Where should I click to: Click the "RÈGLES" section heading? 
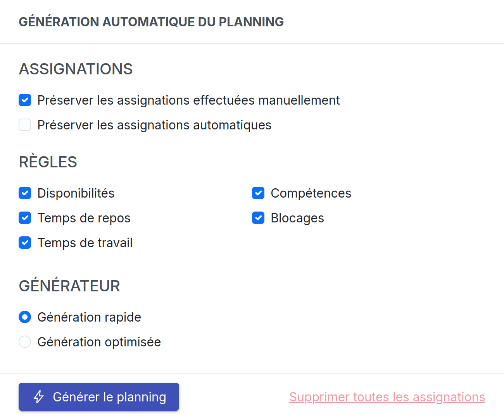point(48,162)
